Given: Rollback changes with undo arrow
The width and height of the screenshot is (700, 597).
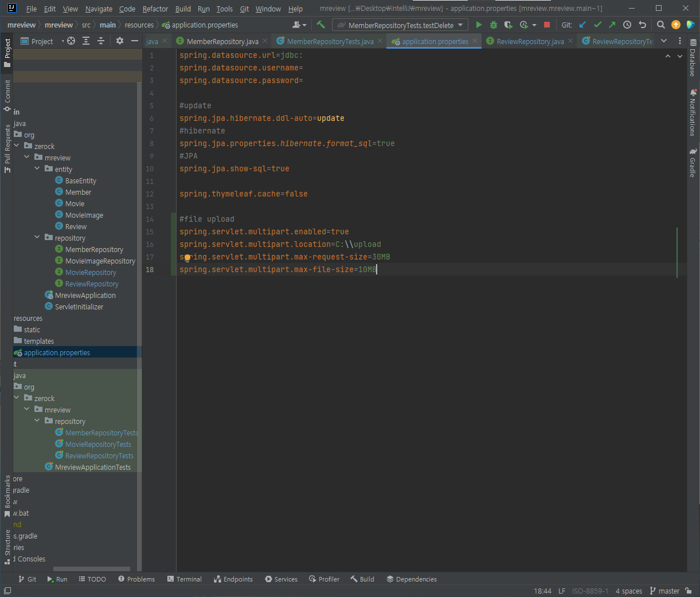Looking at the screenshot, I should [642, 25].
